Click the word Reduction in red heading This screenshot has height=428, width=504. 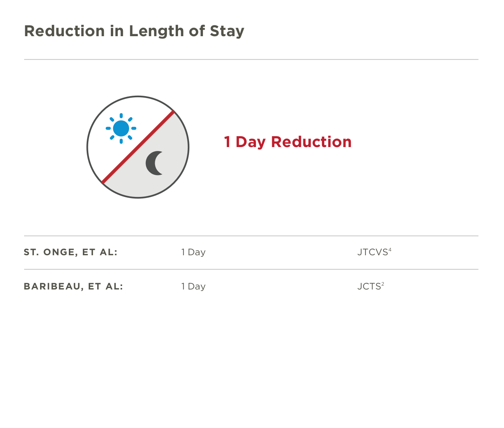311,142
